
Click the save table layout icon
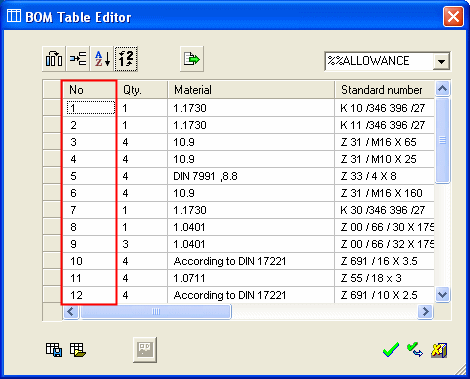[x=54, y=350]
